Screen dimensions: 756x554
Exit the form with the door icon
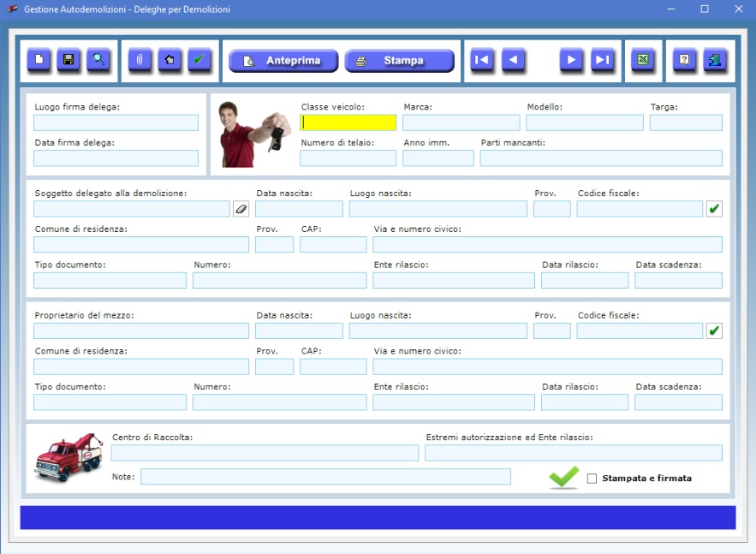pyautogui.click(x=715, y=60)
